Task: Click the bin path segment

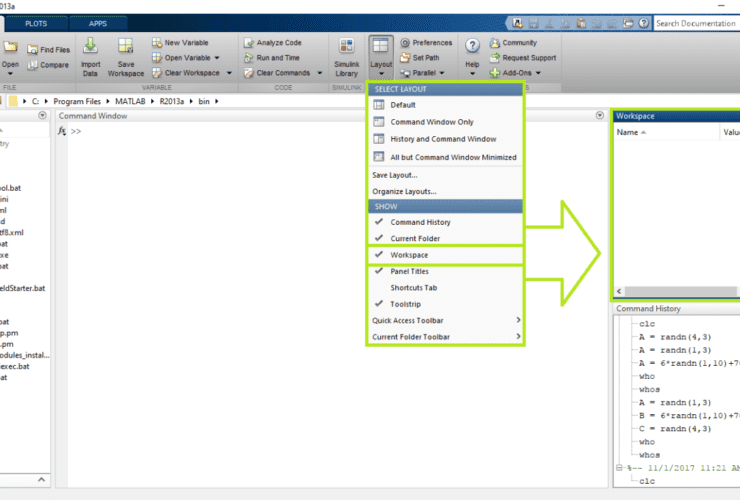Action: 204,102
